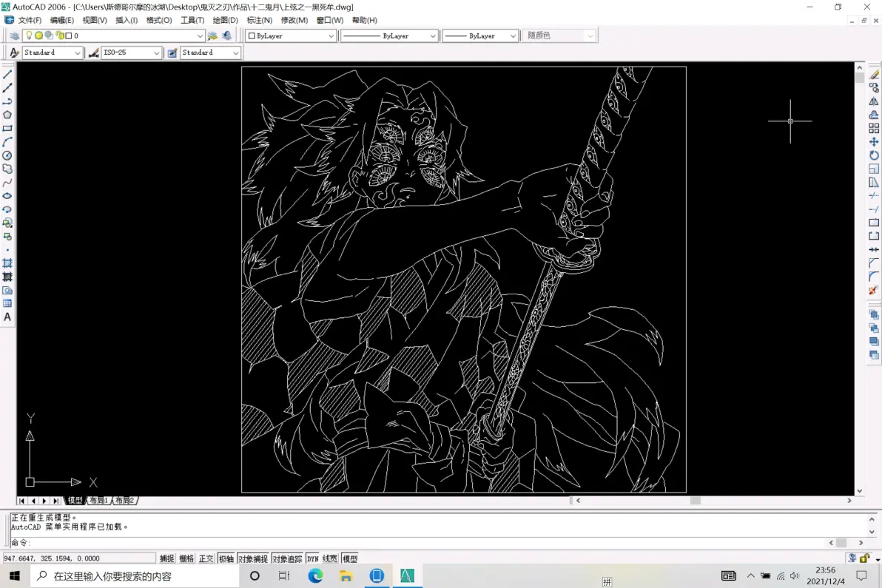This screenshot has height=588, width=882.
Task: Open the 文件(F) menu
Action: point(30,20)
